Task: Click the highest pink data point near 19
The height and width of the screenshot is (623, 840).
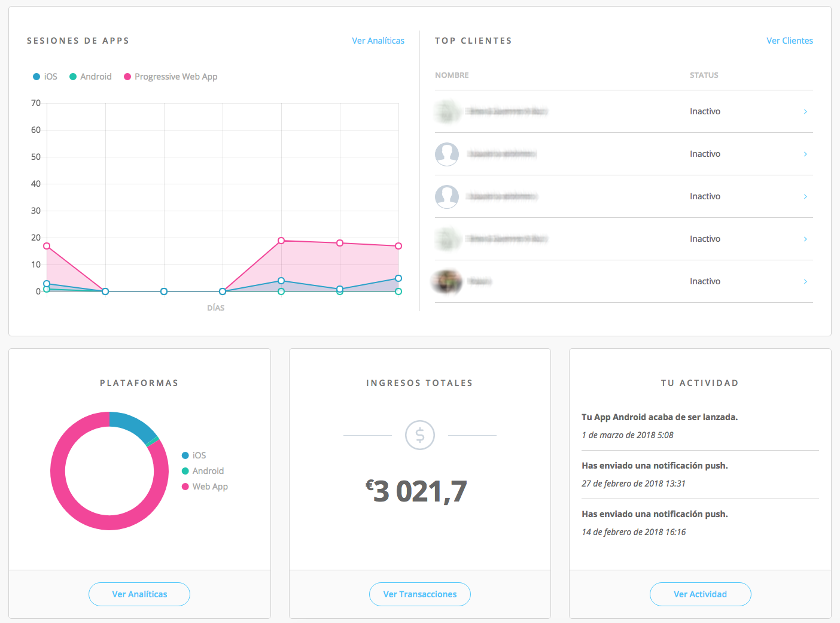Action: point(281,241)
